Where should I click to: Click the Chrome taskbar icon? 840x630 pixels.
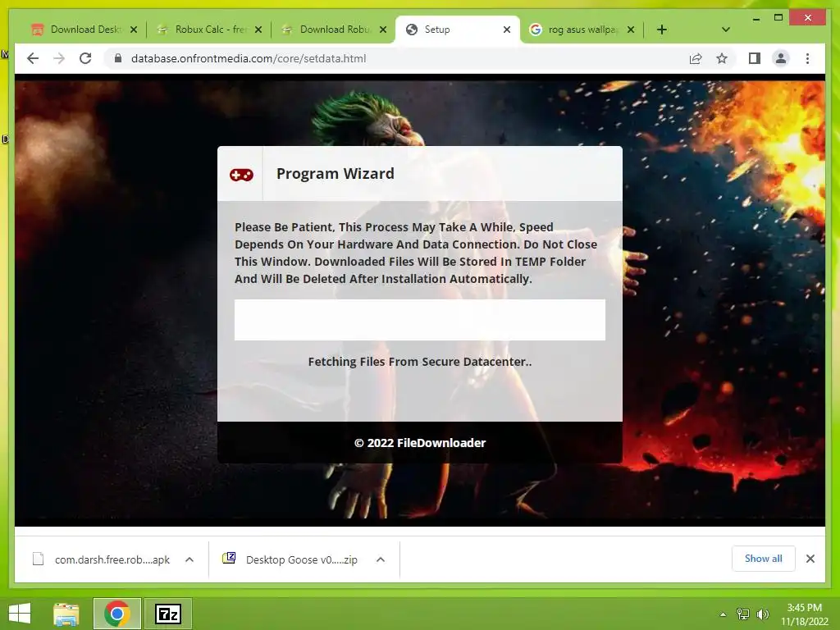(116, 614)
